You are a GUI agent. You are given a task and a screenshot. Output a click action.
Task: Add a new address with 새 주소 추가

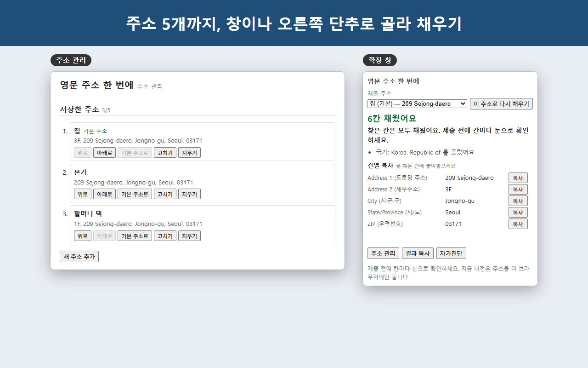pyautogui.click(x=79, y=257)
